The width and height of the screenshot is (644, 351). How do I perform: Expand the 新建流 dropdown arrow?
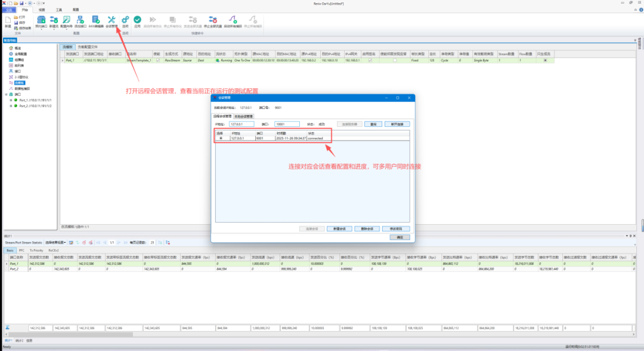tap(54, 30)
